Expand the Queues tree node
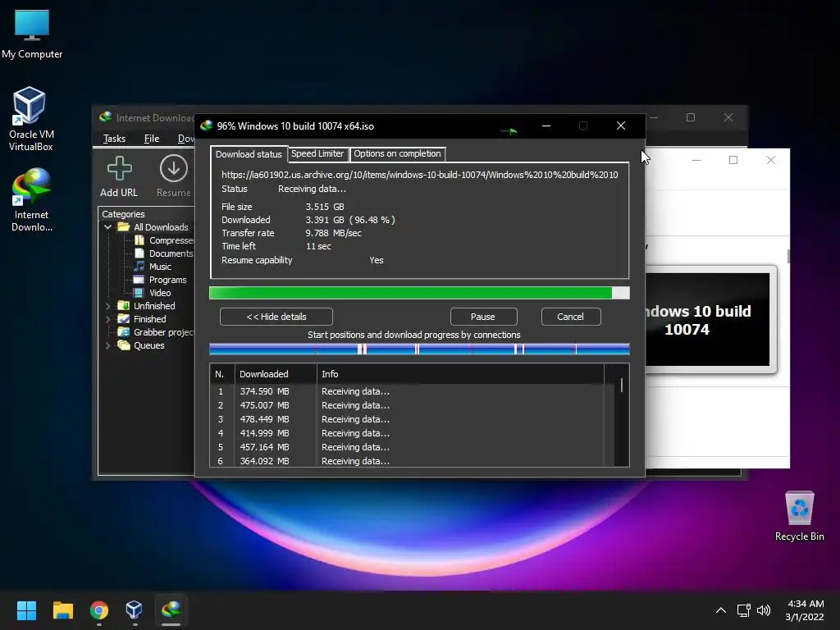This screenshot has height=630, width=840. [107, 345]
